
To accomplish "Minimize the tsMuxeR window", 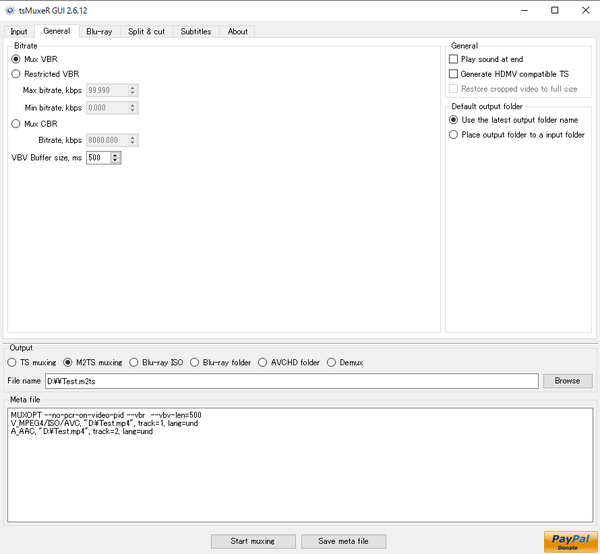I will click(x=524, y=10).
